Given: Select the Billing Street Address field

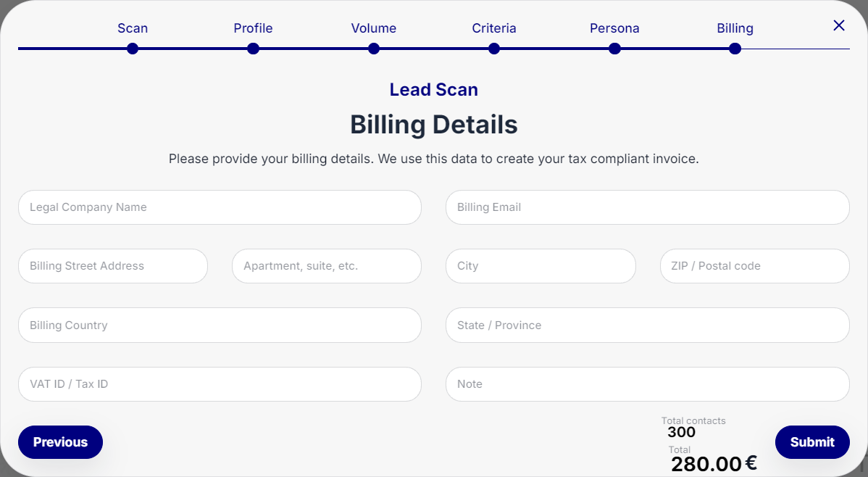Looking at the screenshot, I should 113,266.
